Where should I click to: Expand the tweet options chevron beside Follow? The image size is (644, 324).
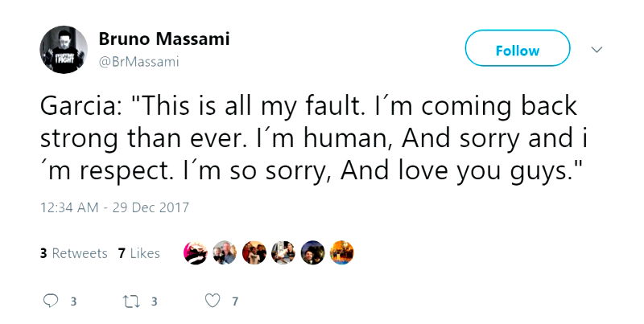597,50
